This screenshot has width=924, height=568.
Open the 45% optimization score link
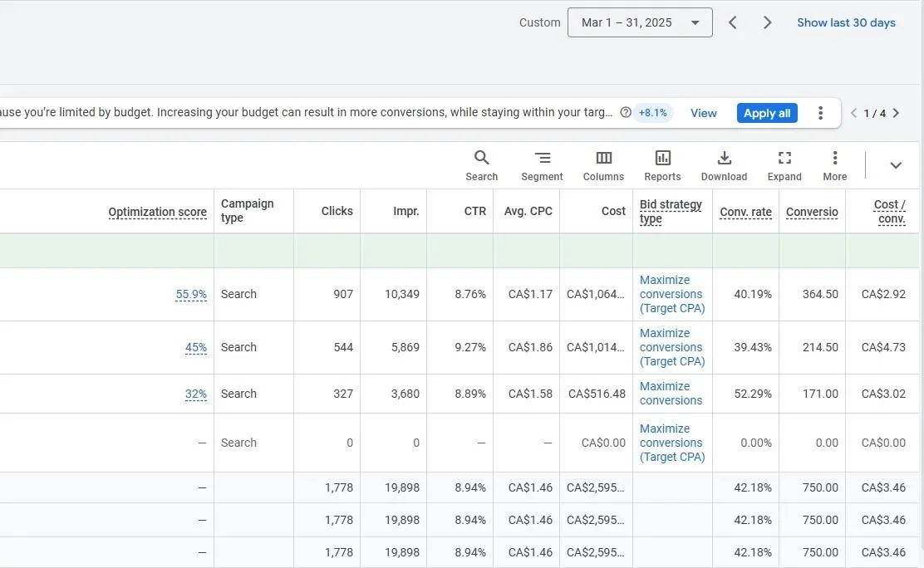pos(195,347)
